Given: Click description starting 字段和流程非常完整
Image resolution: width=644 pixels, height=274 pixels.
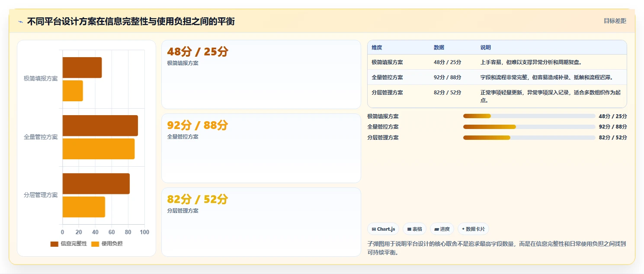Looking at the screenshot, I should click(547, 77).
